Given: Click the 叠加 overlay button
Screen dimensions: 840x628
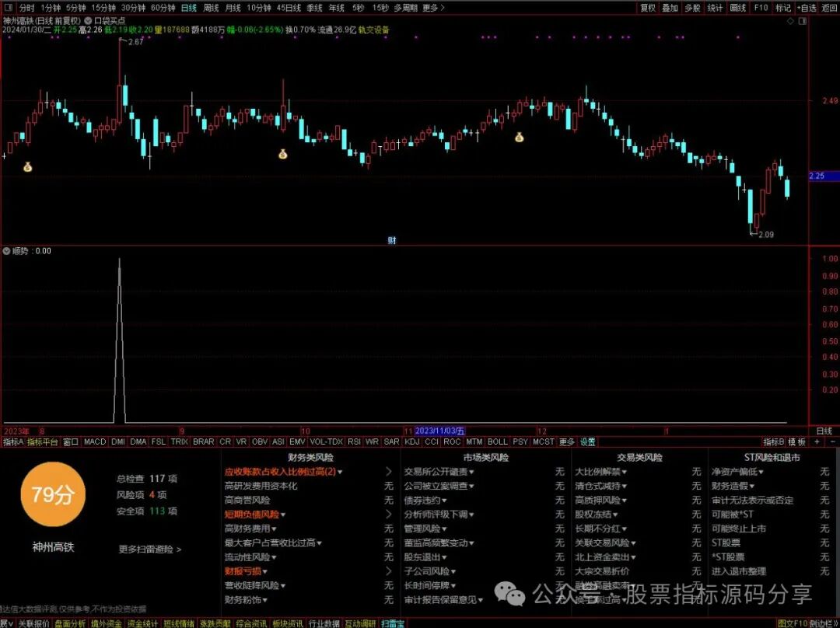Looking at the screenshot, I should (670, 8).
